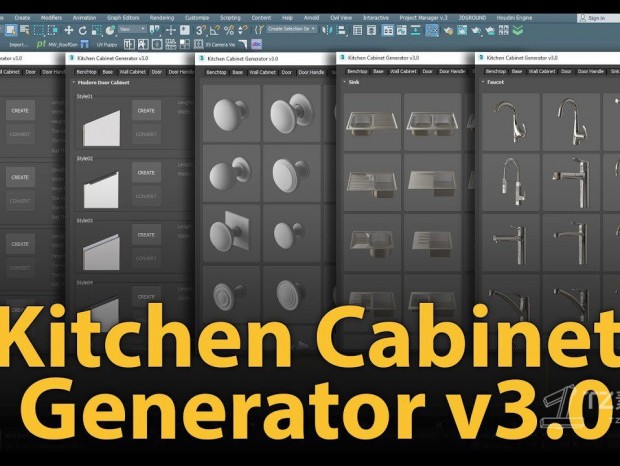Viewport: 620px width, 466px height.
Task: Open the Graph Editors menu
Action: (123, 18)
